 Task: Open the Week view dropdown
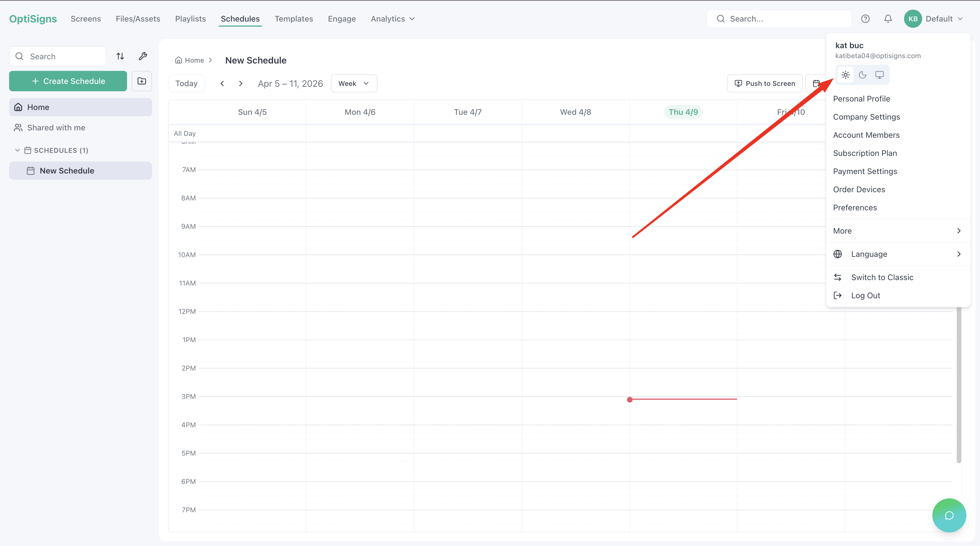pyautogui.click(x=353, y=83)
